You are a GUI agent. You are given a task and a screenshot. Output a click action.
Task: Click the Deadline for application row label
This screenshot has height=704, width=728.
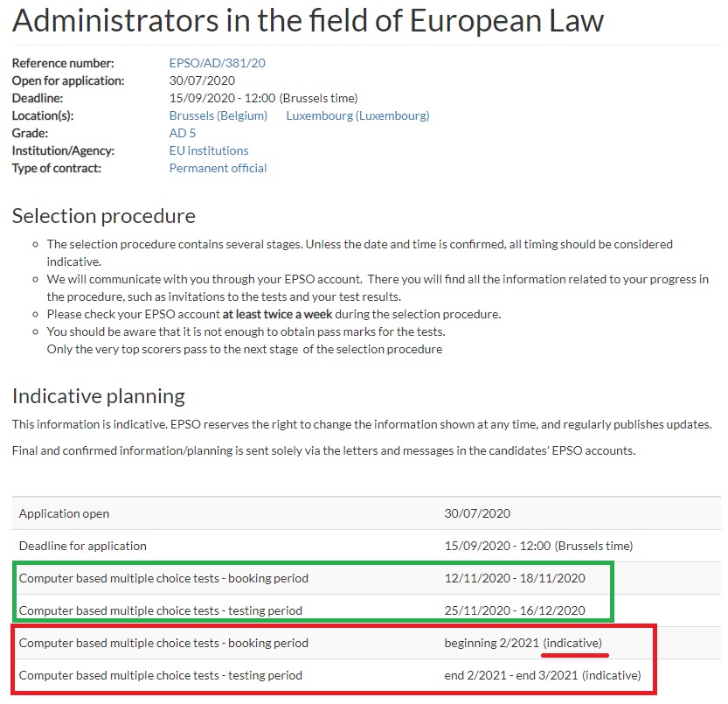tap(83, 546)
